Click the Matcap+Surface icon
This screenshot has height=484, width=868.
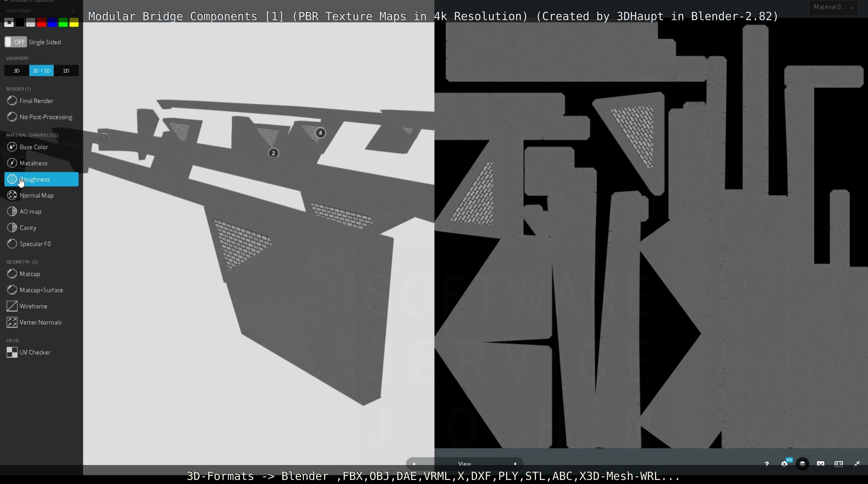tap(12, 290)
